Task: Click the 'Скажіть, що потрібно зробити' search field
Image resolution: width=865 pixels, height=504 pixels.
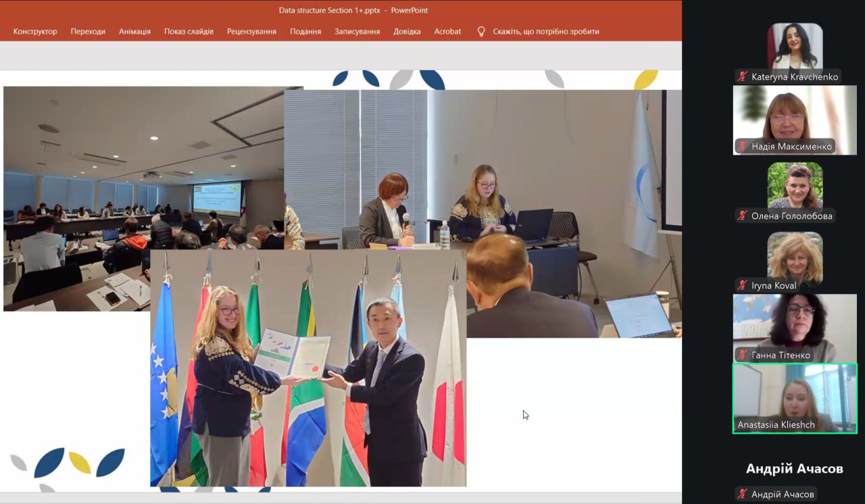Action: 545,31
